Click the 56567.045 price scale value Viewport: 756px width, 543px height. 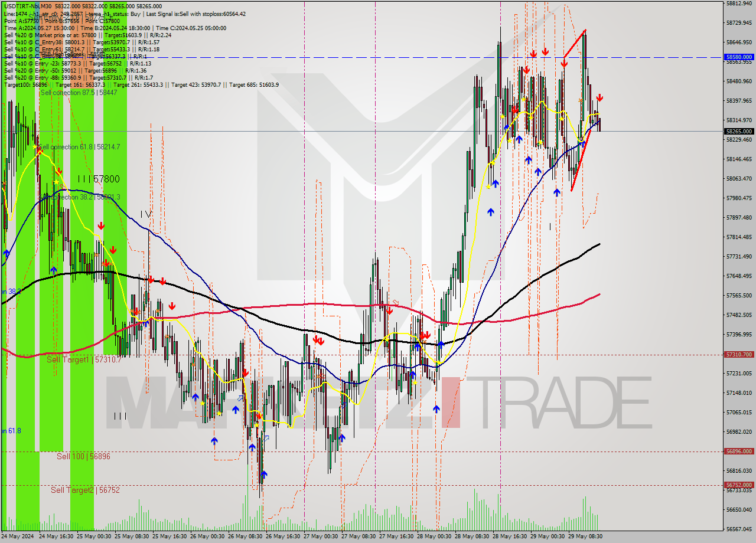pos(739,529)
